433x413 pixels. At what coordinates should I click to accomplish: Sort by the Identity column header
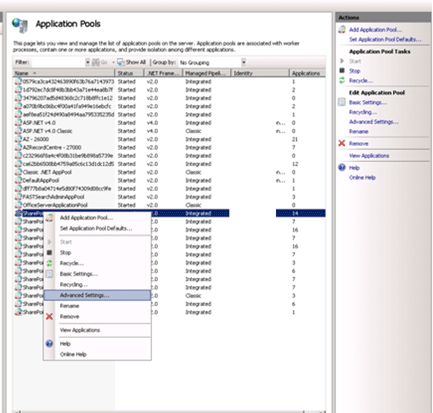pyautogui.click(x=260, y=73)
